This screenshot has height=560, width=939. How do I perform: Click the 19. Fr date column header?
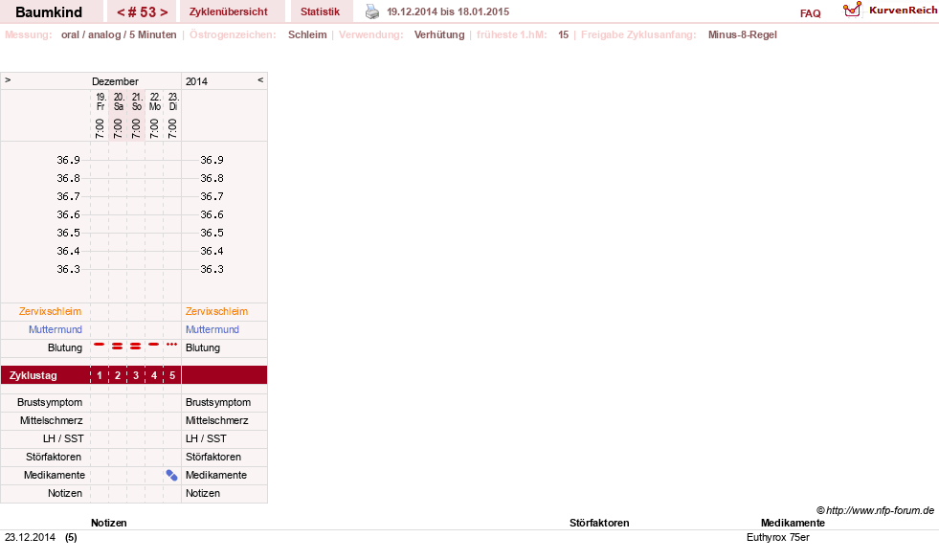(x=101, y=101)
